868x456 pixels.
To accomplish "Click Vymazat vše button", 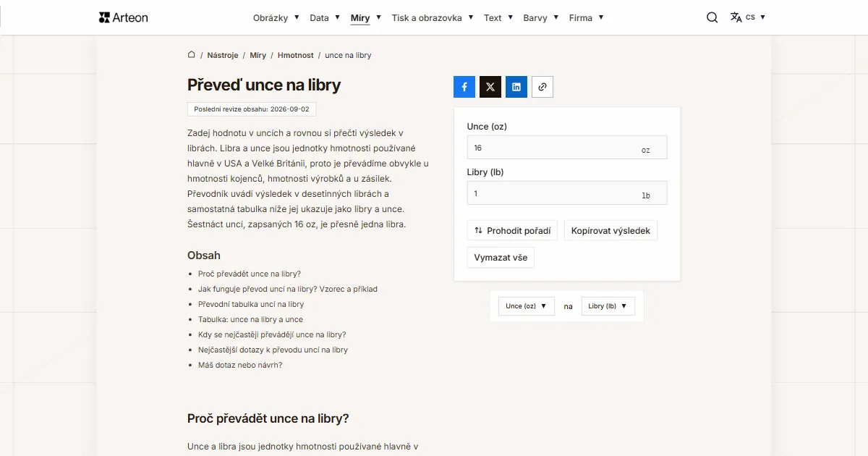I will (x=501, y=258).
